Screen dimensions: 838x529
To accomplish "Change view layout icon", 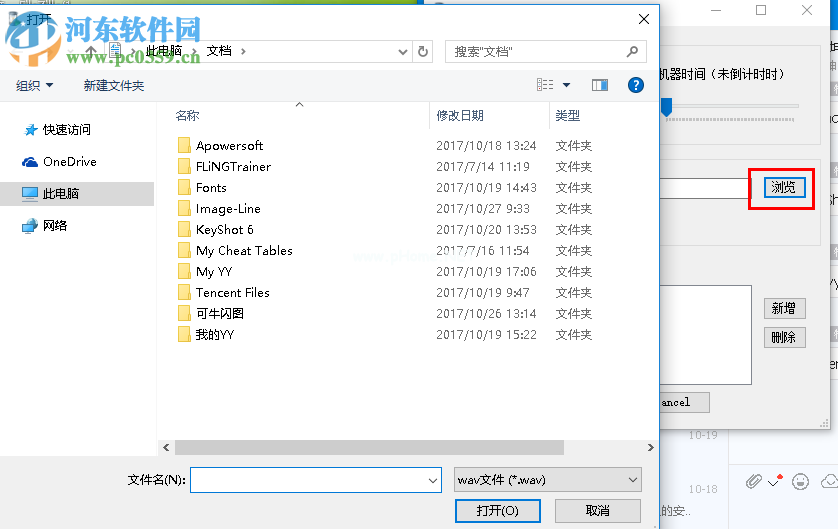I will [x=545, y=85].
